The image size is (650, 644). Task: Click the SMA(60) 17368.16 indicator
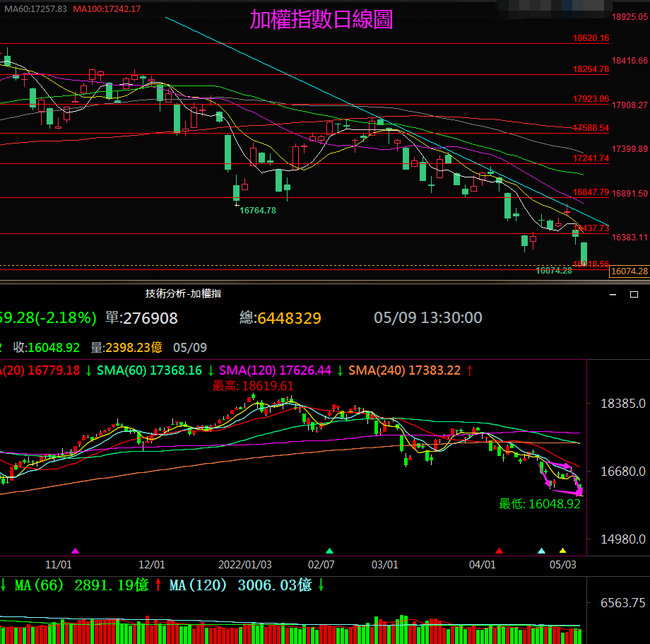pyautogui.click(x=149, y=370)
